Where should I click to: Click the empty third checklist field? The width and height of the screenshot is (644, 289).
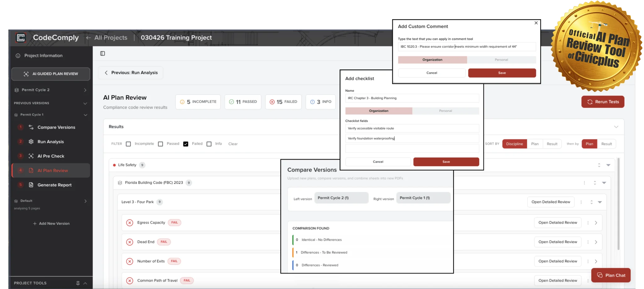click(x=412, y=148)
